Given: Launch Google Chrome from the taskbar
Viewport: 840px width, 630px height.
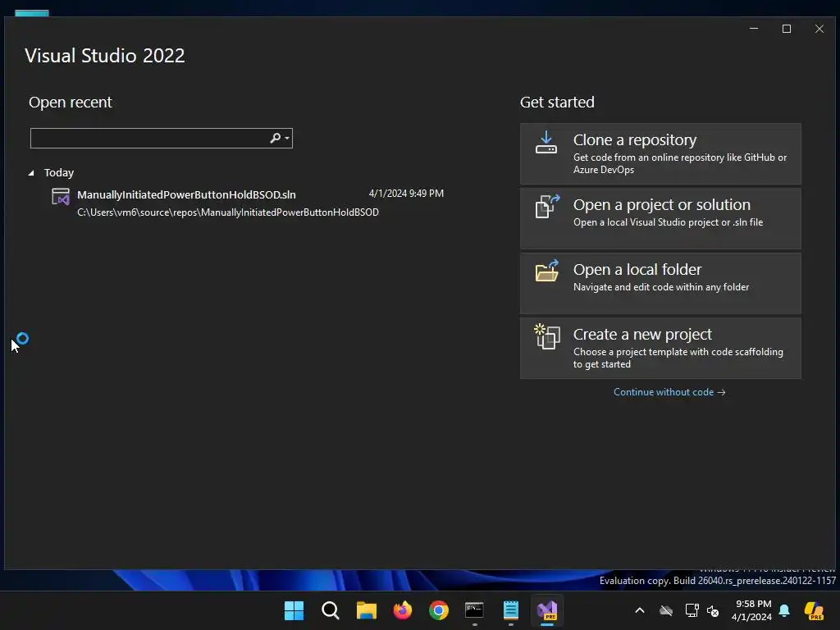Looking at the screenshot, I should pyautogui.click(x=438, y=610).
